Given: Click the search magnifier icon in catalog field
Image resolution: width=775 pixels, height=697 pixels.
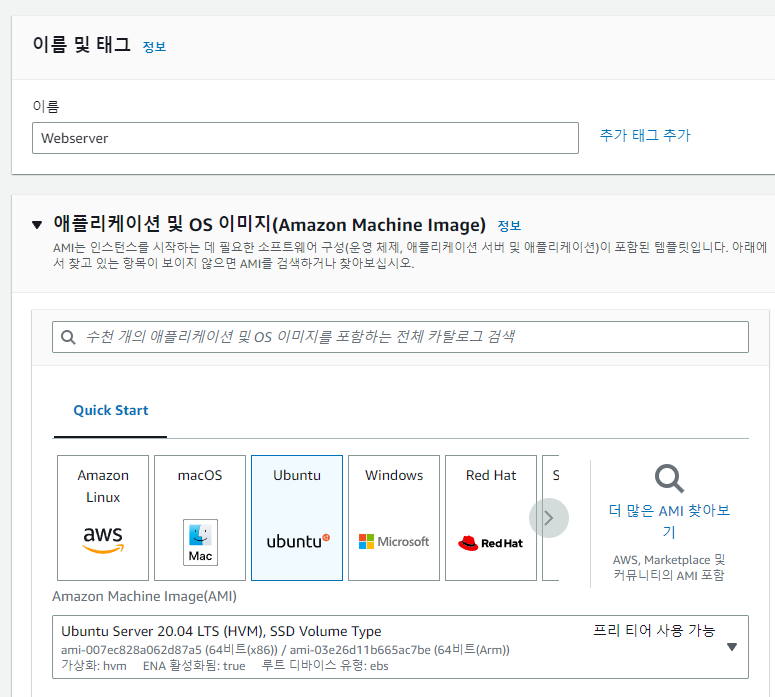Looking at the screenshot, I should 68,337.
